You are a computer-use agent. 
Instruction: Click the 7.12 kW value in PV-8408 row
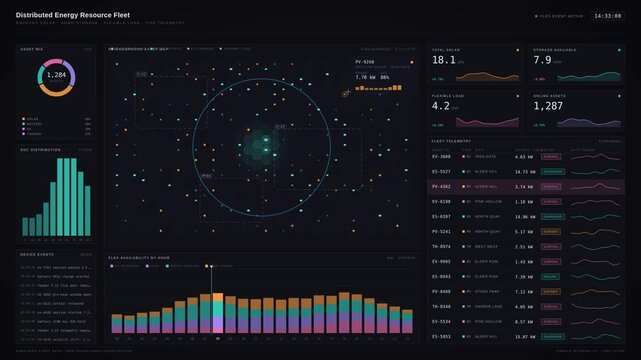pos(524,292)
